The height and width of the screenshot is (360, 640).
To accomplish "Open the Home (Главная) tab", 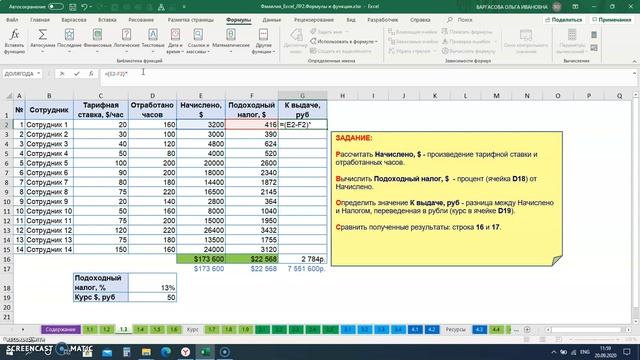I will (40, 20).
